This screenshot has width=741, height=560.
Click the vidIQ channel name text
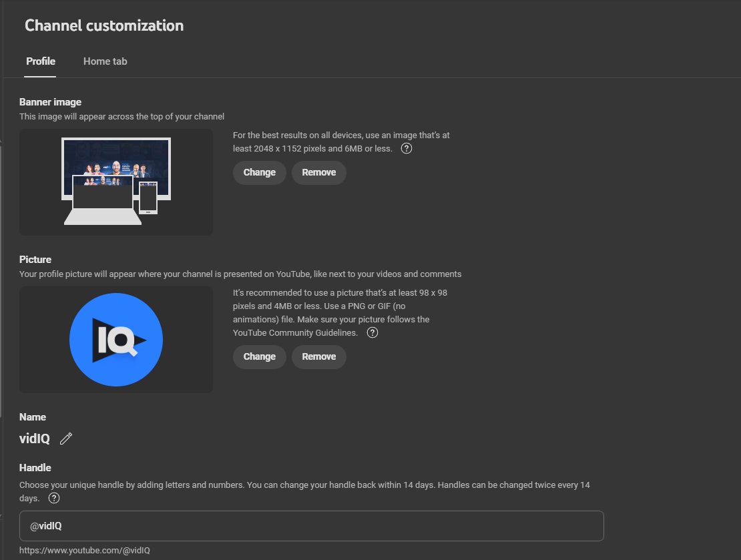(x=35, y=439)
